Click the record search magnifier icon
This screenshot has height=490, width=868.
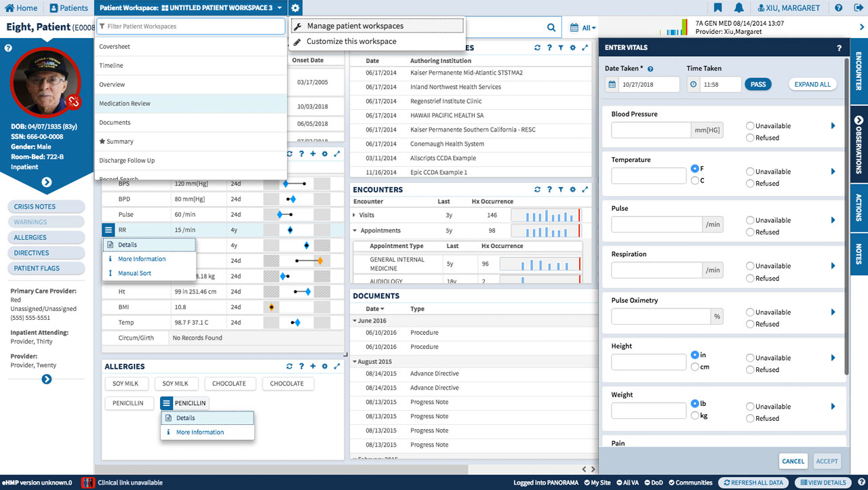tap(551, 28)
